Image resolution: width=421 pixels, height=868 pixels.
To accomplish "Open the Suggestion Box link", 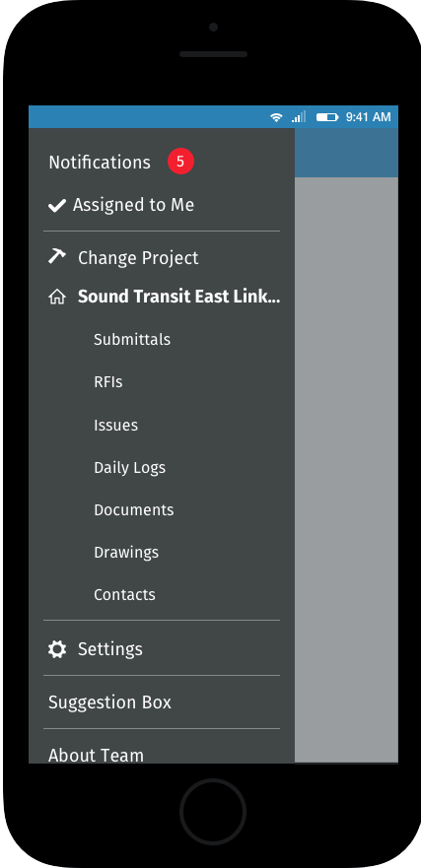I will [109, 701].
